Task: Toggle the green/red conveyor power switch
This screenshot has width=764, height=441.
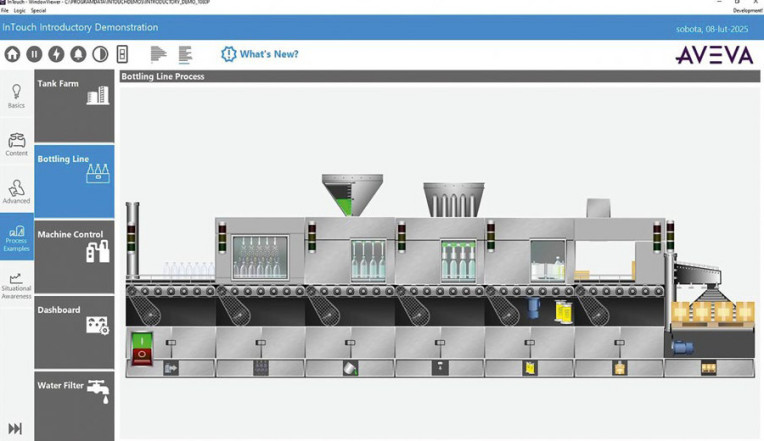Action: (x=142, y=347)
